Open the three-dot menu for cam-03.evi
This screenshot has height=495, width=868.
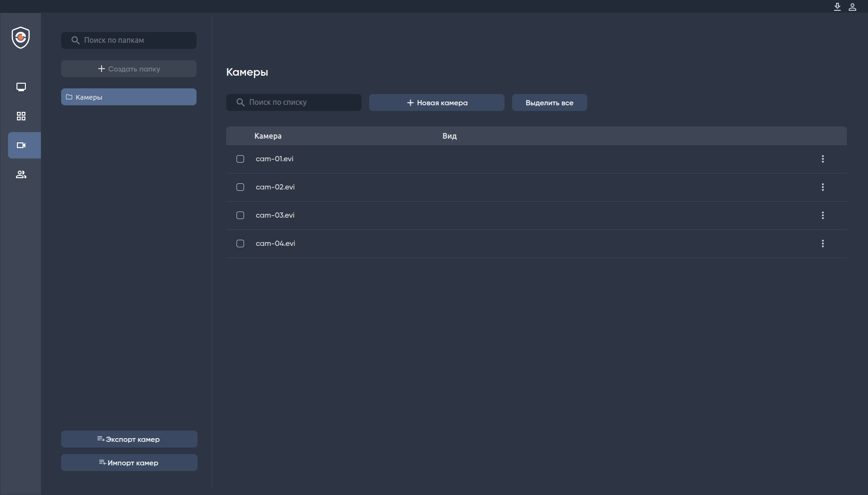point(823,215)
